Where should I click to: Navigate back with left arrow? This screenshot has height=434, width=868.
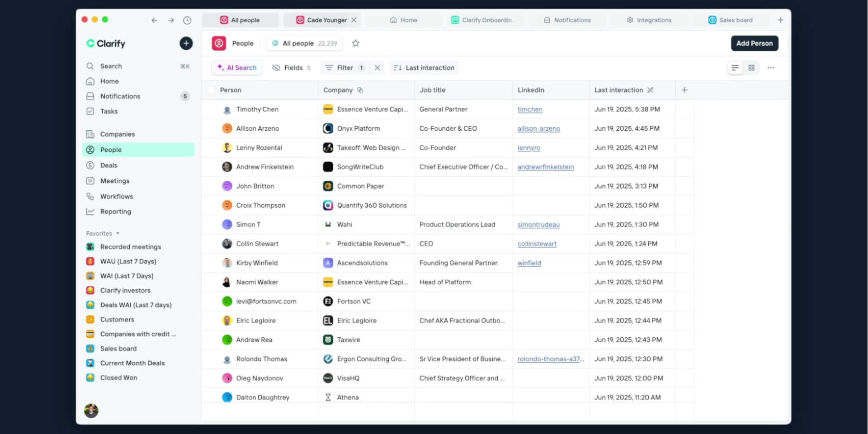(x=154, y=20)
